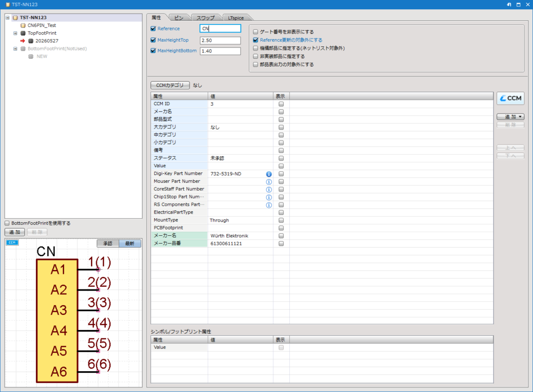Click the MaxHeightTop value field
The image size is (533, 392).
[220, 41]
